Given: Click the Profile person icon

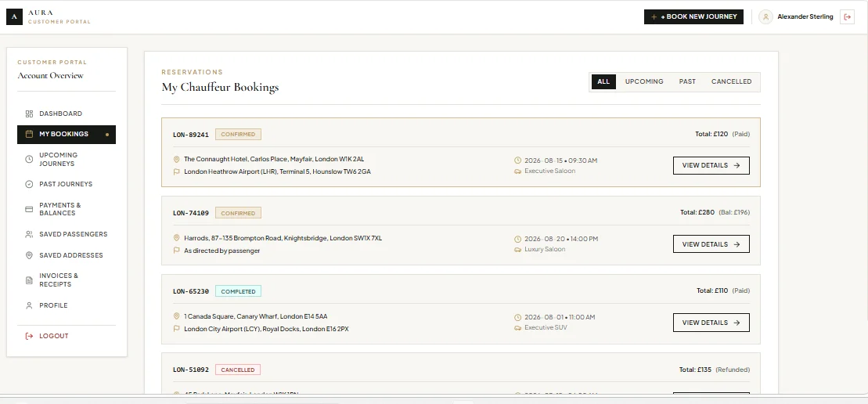Looking at the screenshot, I should [x=29, y=305].
